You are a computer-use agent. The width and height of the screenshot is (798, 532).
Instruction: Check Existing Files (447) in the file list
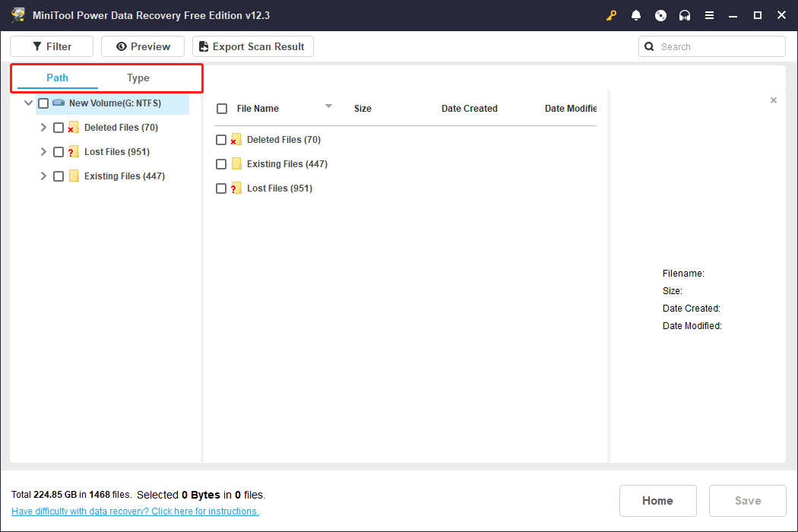point(221,163)
